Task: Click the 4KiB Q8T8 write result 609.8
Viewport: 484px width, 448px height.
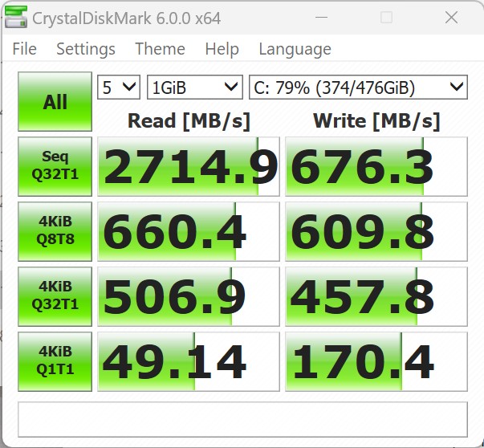Action: coord(376,231)
